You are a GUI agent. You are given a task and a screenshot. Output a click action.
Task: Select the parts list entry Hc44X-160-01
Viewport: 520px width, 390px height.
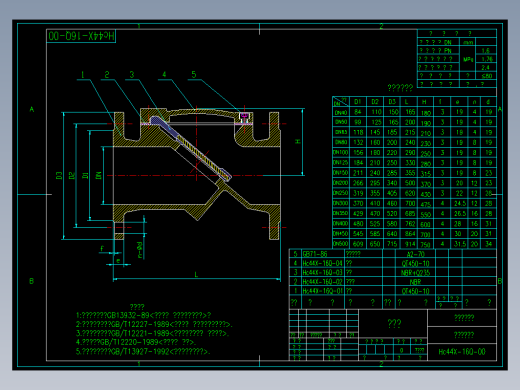pos(322,291)
